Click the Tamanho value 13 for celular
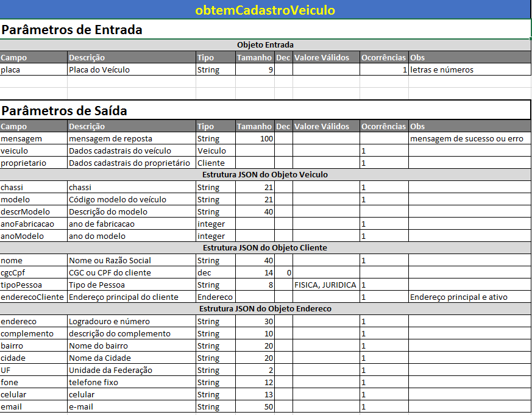This screenshot has height=415, width=532. coord(255,395)
